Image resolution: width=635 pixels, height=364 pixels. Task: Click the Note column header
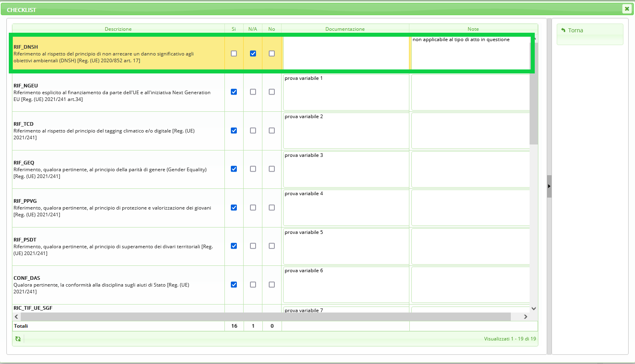coord(473,29)
